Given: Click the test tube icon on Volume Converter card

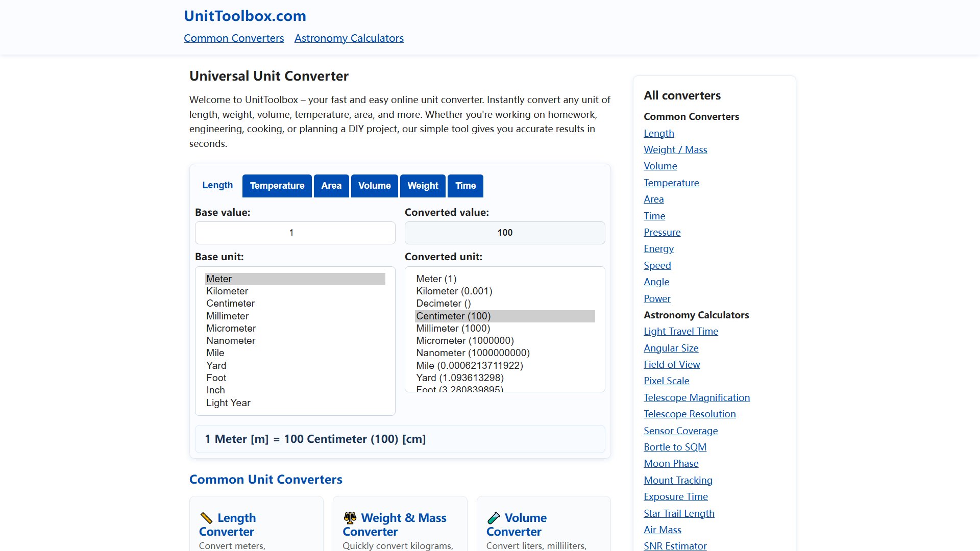Looking at the screenshot, I should click(x=494, y=518).
